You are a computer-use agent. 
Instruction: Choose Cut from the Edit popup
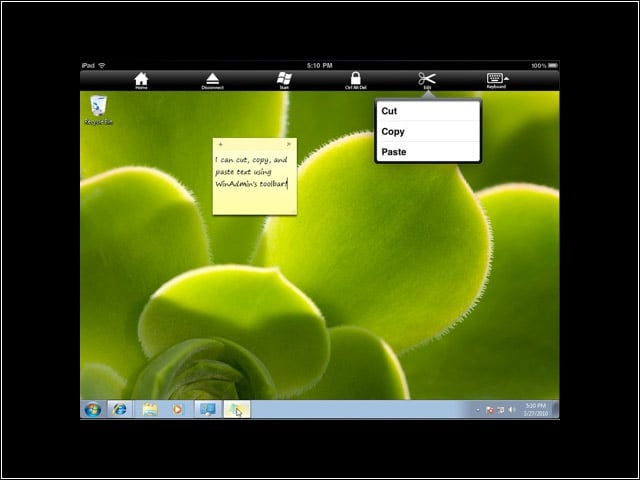tap(428, 111)
